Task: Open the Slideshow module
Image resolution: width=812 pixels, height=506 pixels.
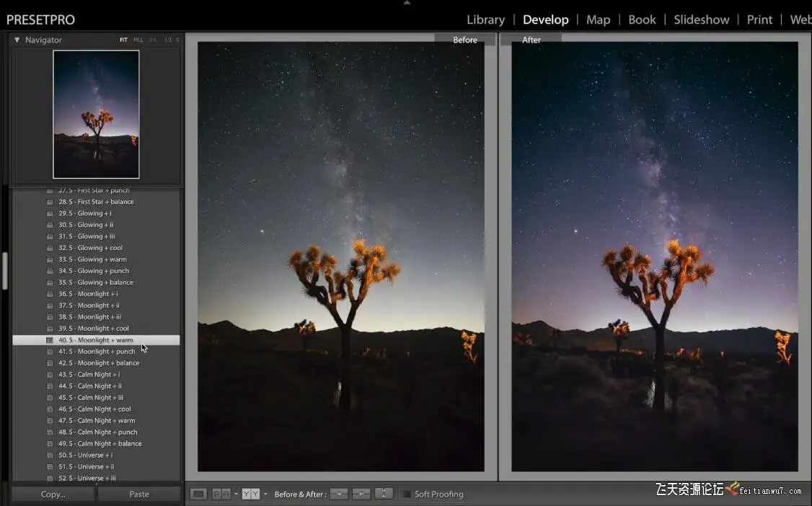Action: coord(701,19)
